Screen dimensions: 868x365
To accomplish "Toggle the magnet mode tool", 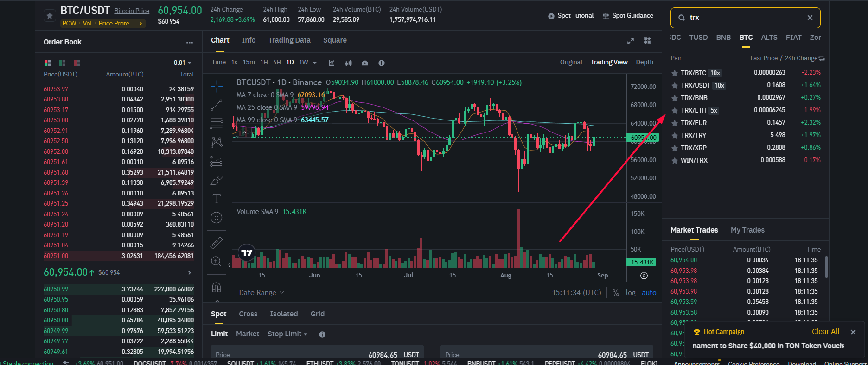I will tap(216, 287).
